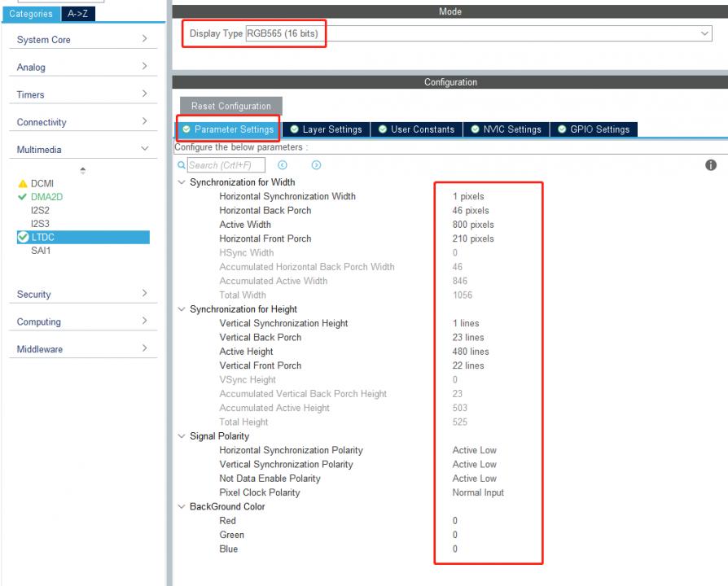Change Not Data Enable Polarity value
This screenshot has width=728, height=586.
coord(475,479)
